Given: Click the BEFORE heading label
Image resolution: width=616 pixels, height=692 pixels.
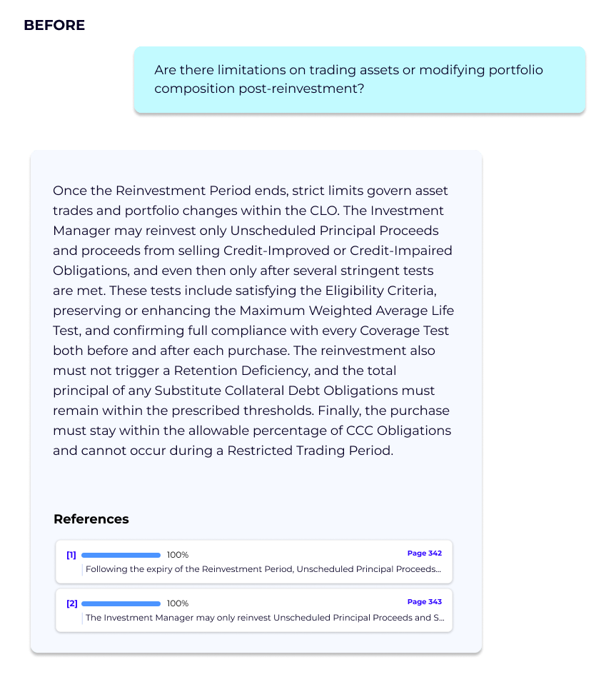Looking at the screenshot, I should tap(54, 25).
